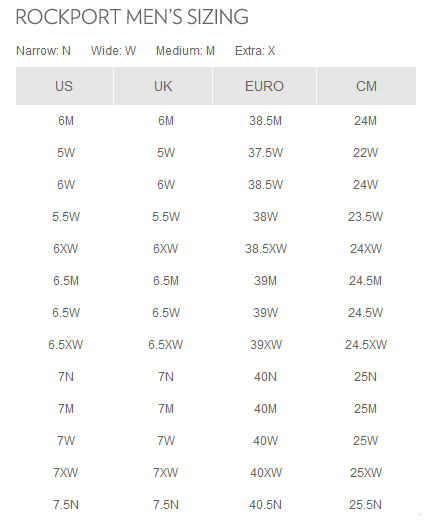Screen dimensions: 439x530
Task: Click the 25.5N centimeter cell
Action: pos(365,505)
